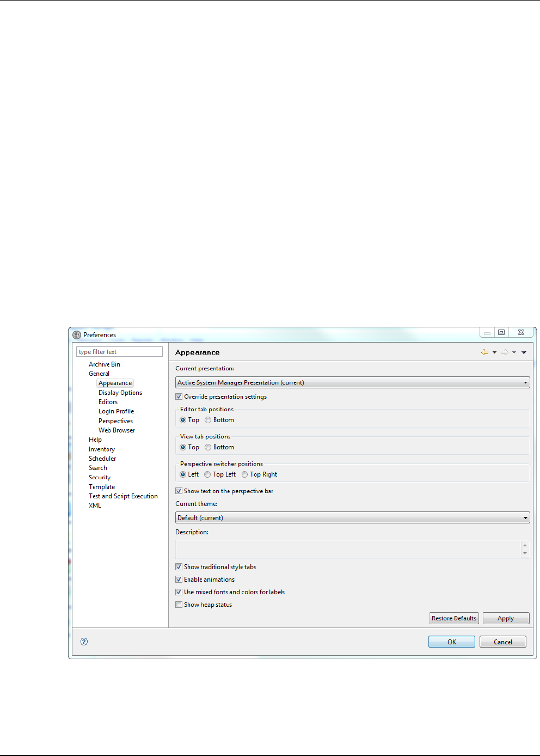This screenshot has height=756, width=540.
Task: Select Inventory in preferences tree
Action: tap(102, 449)
